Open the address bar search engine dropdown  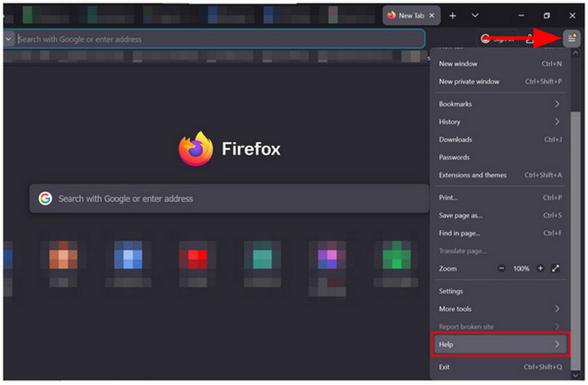pos(8,39)
